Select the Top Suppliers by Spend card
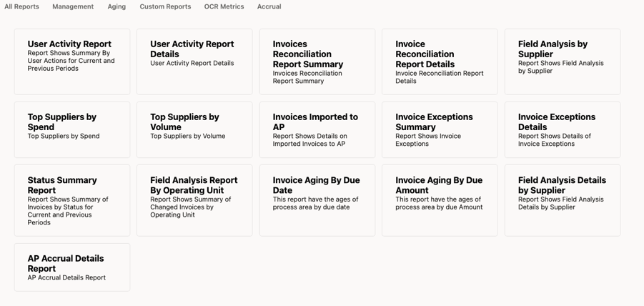The height and width of the screenshot is (306, 644). coord(72,129)
